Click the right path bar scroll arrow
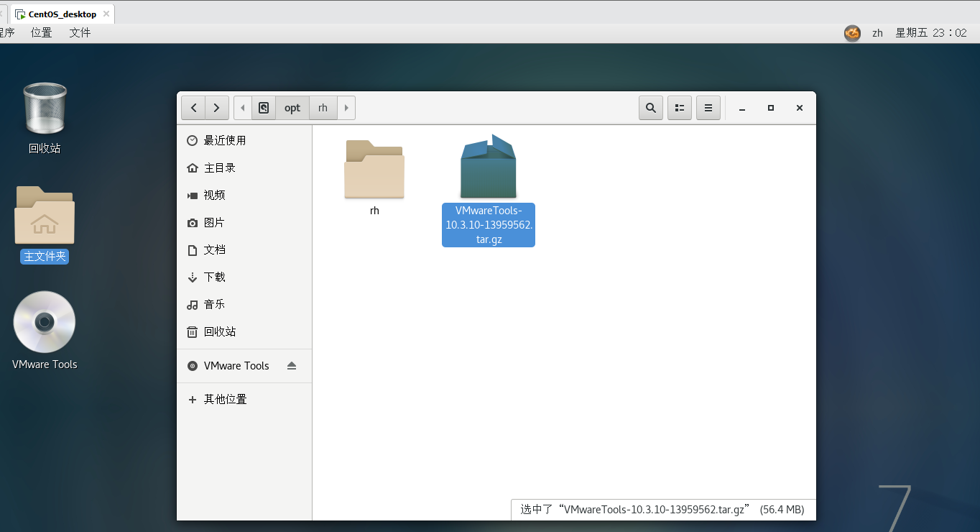Viewport: 980px width, 532px height. coord(346,108)
